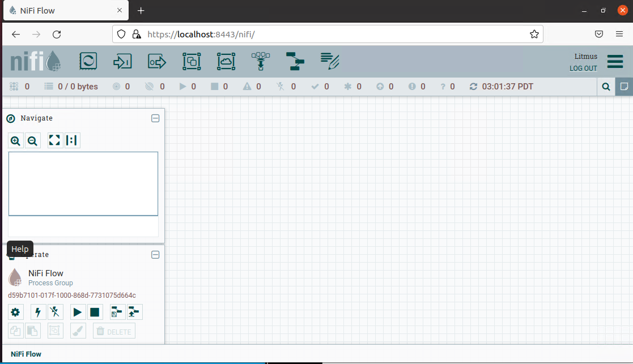
Task: Click the Enable lightning bolt button
Action: [38, 312]
